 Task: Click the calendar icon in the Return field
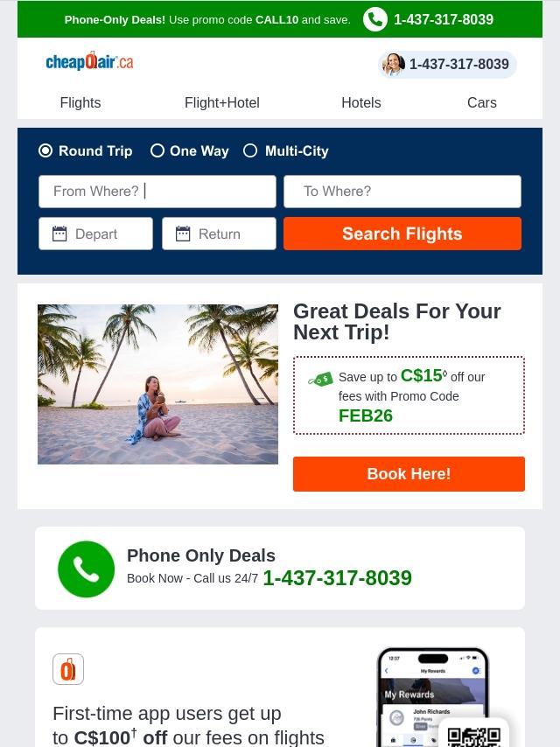pyautogui.click(x=183, y=234)
